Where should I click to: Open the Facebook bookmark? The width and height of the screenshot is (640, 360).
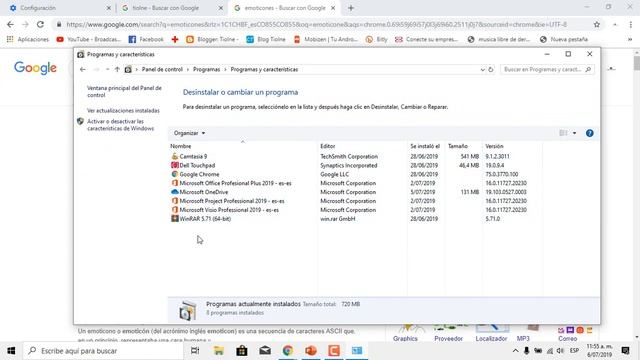(146, 39)
